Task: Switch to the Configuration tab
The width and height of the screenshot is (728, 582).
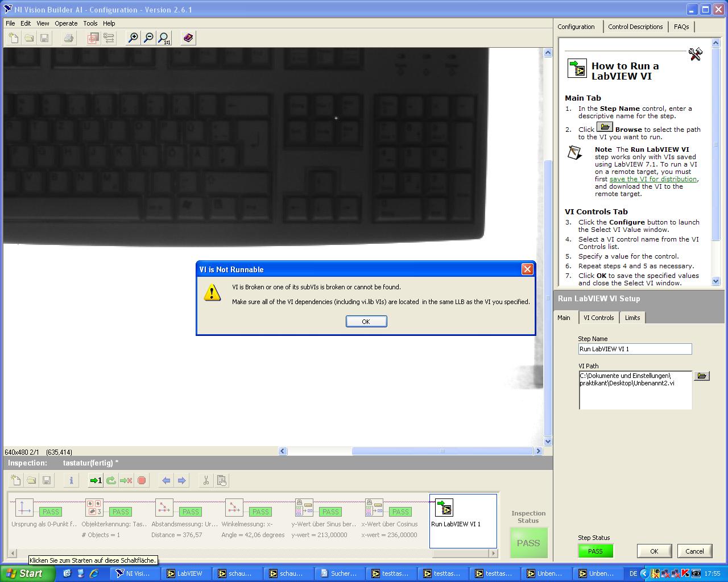Action: tap(576, 27)
